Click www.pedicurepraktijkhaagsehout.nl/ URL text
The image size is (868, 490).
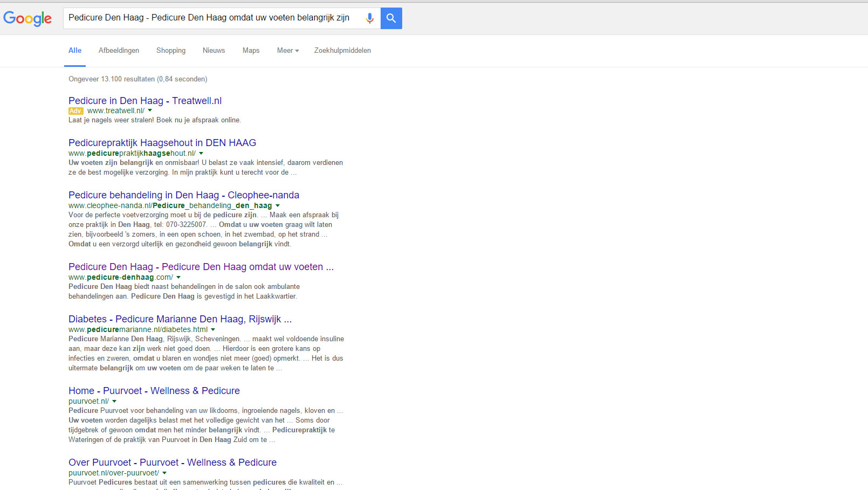point(132,153)
